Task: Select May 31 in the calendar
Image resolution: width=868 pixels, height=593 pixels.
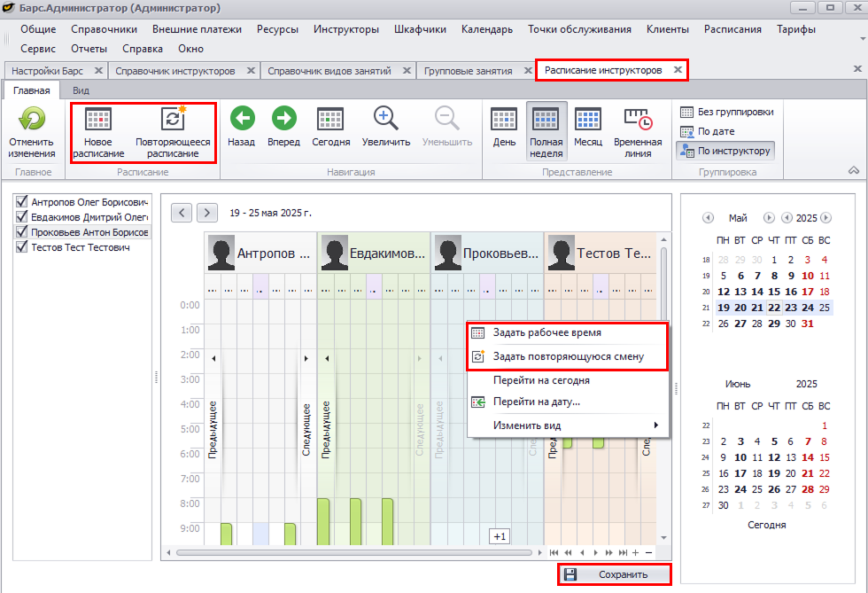Action: click(x=808, y=324)
